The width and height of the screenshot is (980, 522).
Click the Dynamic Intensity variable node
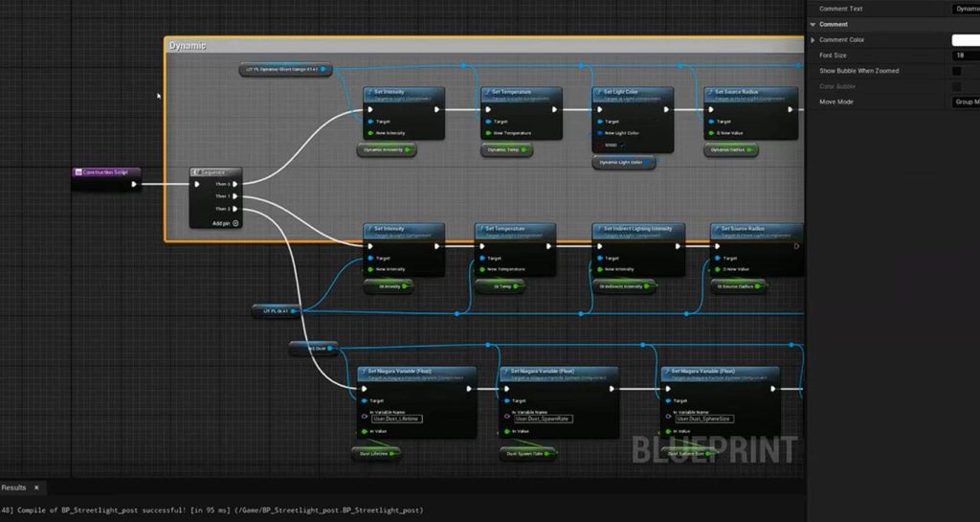[386, 149]
